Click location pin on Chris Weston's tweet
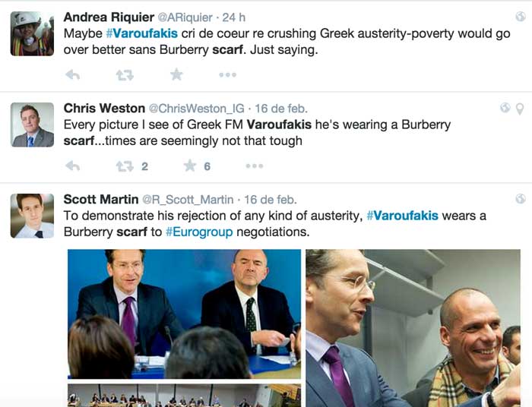 pos(520,109)
